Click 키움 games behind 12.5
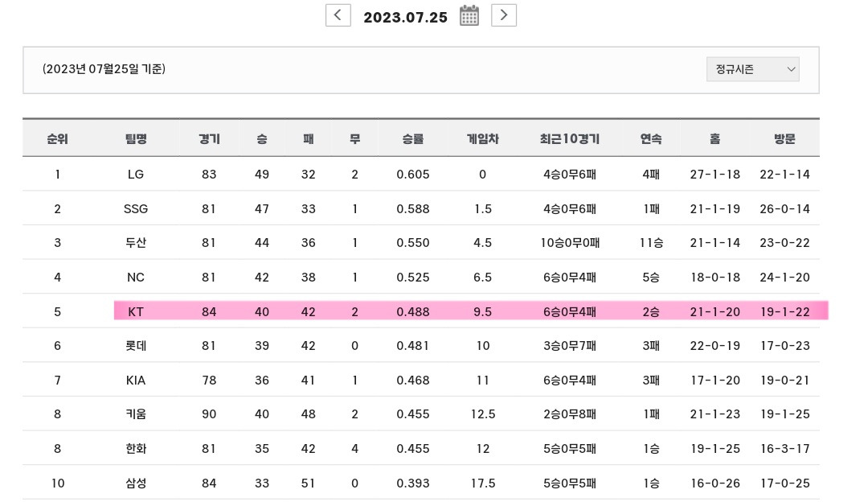The width and height of the screenshot is (868, 502). coord(483,414)
